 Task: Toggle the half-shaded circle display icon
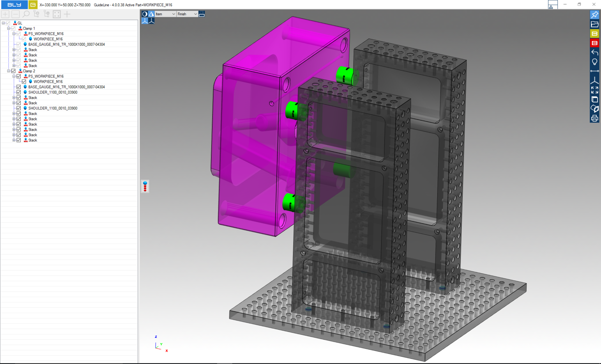[145, 14]
